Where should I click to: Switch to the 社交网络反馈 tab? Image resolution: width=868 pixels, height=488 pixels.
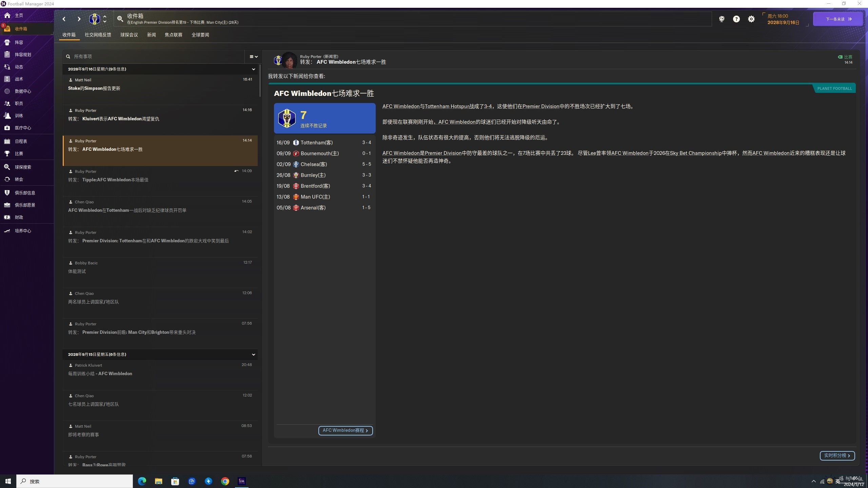[x=98, y=35]
